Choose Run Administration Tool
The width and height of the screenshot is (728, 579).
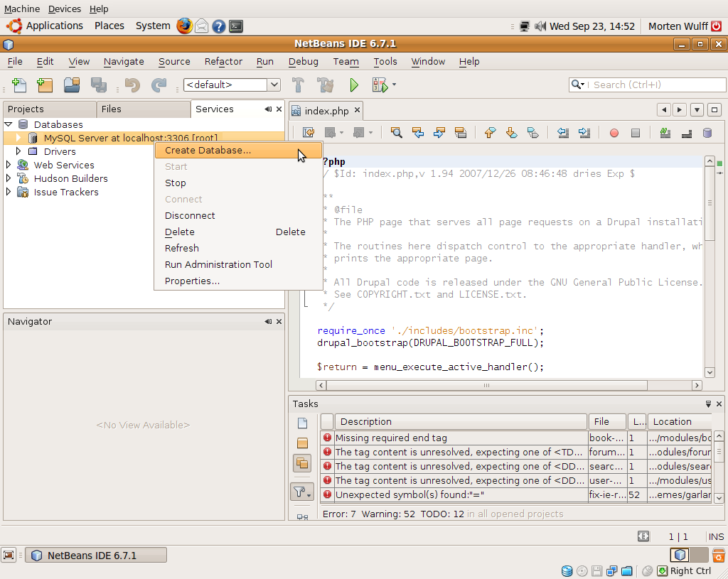[238, 264]
